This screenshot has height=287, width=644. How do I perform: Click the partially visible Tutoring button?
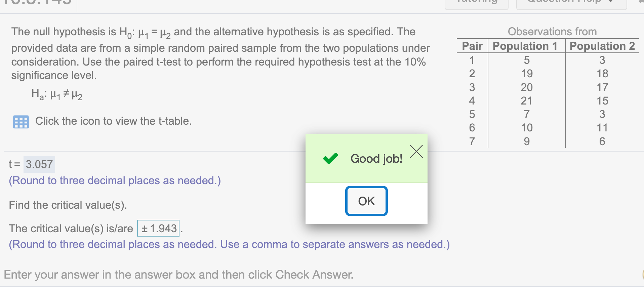click(476, 4)
